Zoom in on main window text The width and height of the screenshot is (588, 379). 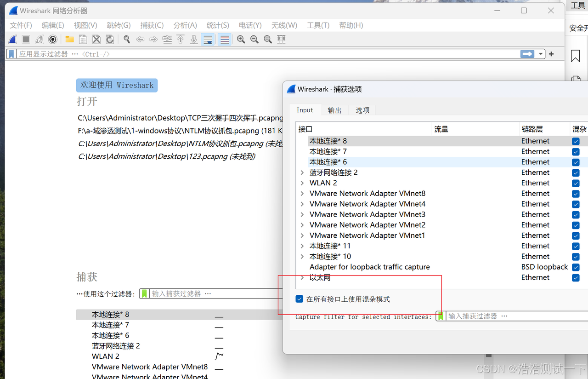click(241, 40)
